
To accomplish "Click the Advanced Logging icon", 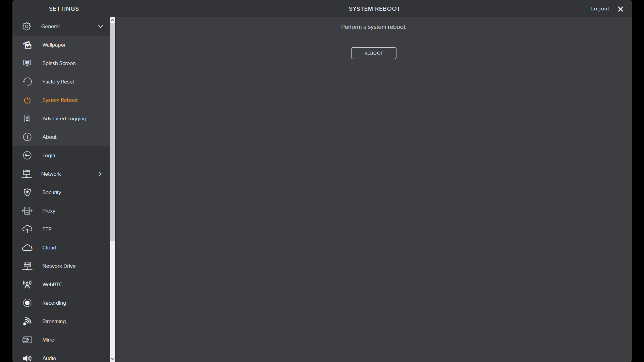I will (x=27, y=118).
